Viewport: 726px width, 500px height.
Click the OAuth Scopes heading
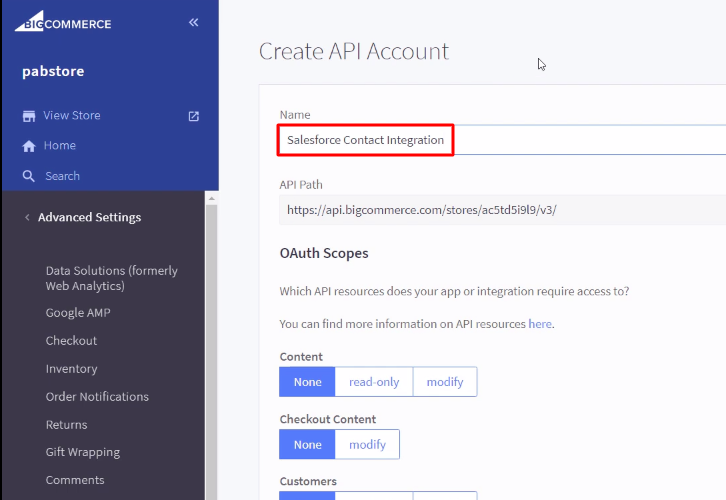pyautogui.click(x=324, y=253)
